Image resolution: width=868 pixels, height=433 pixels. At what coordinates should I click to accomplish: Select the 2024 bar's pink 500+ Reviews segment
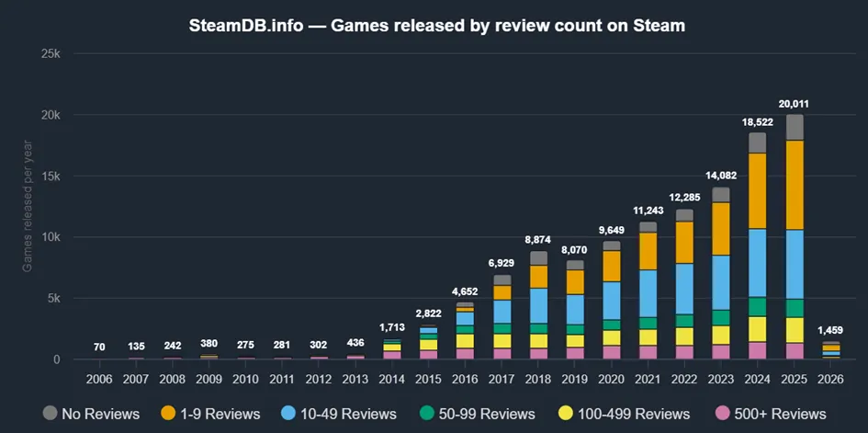758,350
